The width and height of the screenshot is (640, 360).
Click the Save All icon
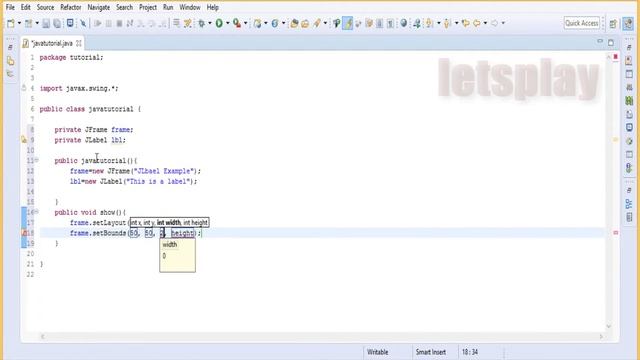[57, 23]
